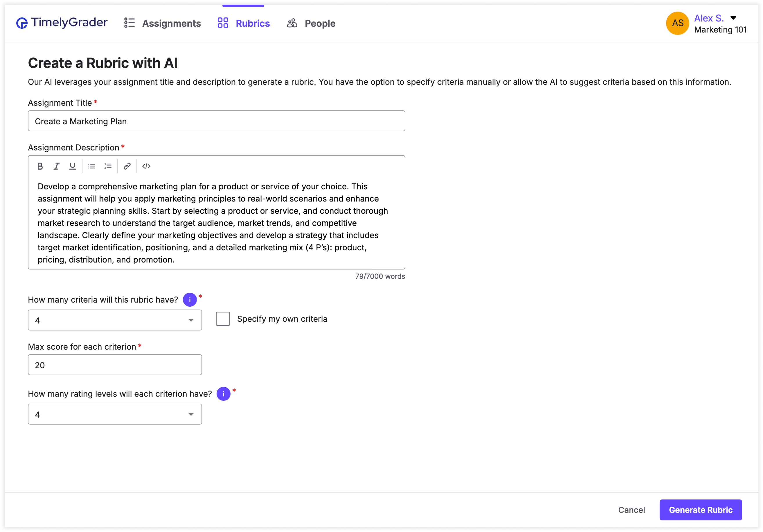The height and width of the screenshot is (532, 763).
Task: Switch to the People tab
Action: pos(311,23)
